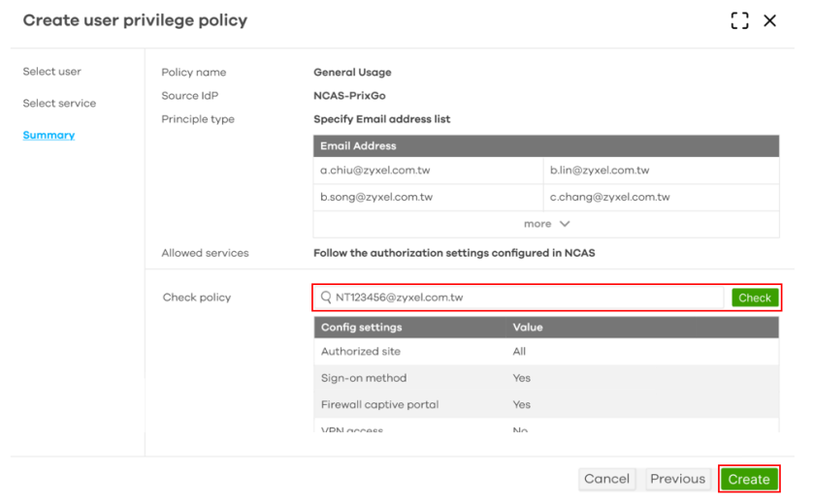Open the Summary step
Viewport: 813px width, 504px height.
click(49, 135)
